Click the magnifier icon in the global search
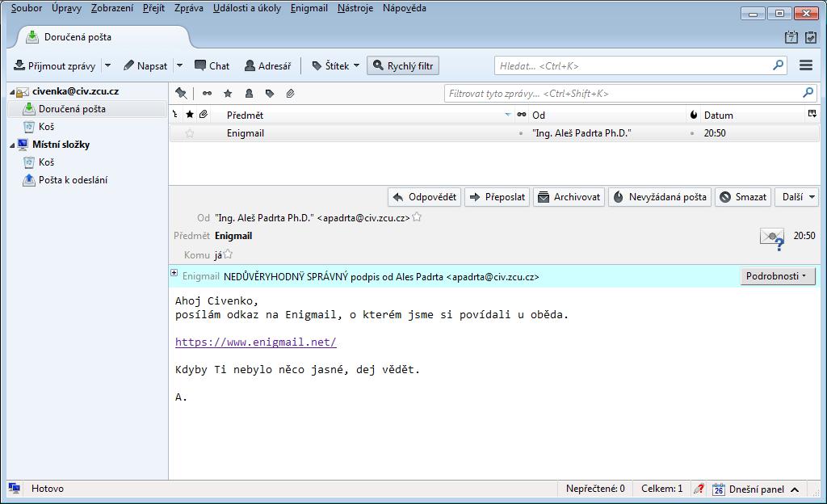The height and width of the screenshot is (504, 827). tap(778, 65)
